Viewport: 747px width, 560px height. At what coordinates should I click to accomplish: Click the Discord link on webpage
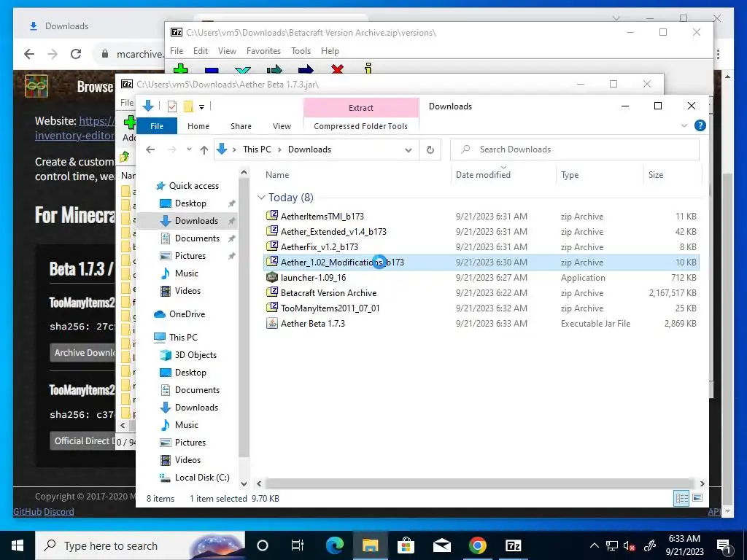pyautogui.click(x=58, y=512)
